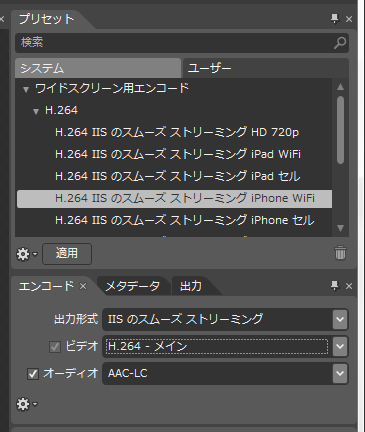The image size is (365, 432).
Task: Click the H.264 folder label
Action: click(61, 110)
